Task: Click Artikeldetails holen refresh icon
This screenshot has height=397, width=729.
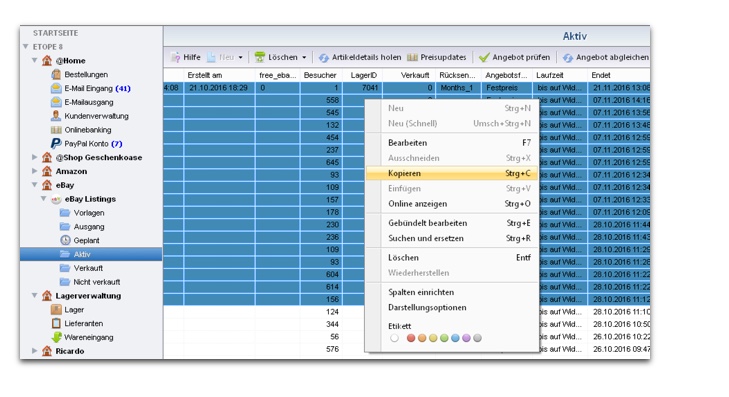Action: pos(324,58)
